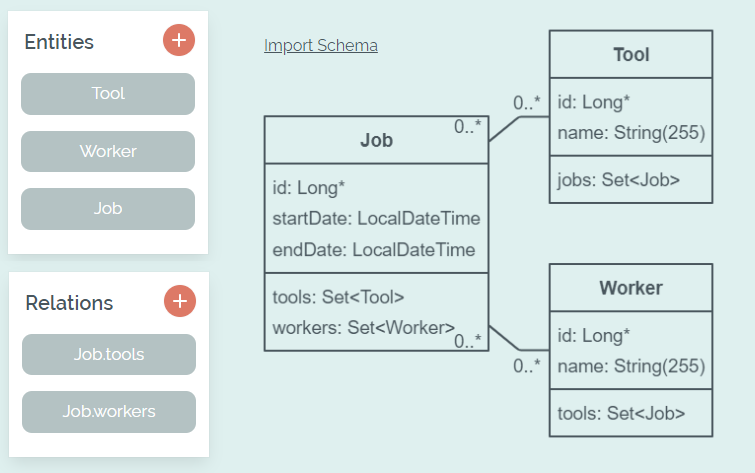Open the Job.workers relation
The width and height of the screenshot is (755, 473).
pyautogui.click(x=109, y=412)
